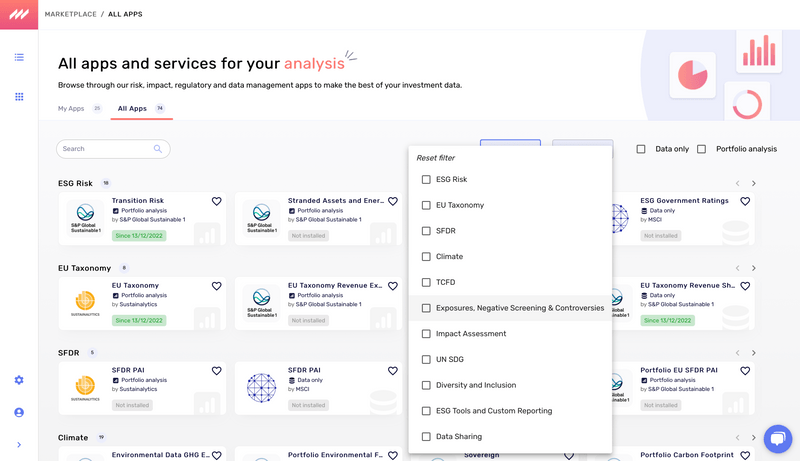
Task: Toggle the Portfolio analysis checkbox
Action: coord(702,149)
